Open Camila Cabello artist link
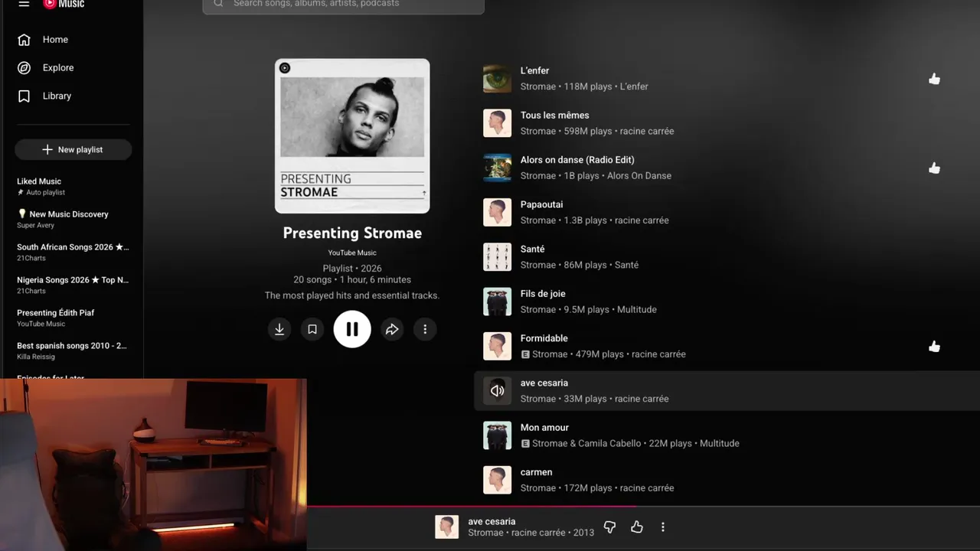Screen dimensions: 980x551 (609, 443)
